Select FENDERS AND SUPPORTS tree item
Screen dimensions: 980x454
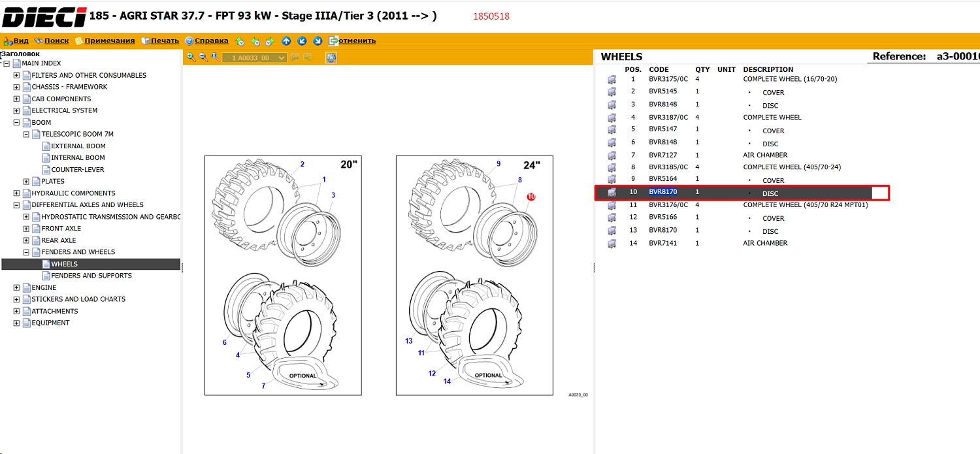(91, 276)
